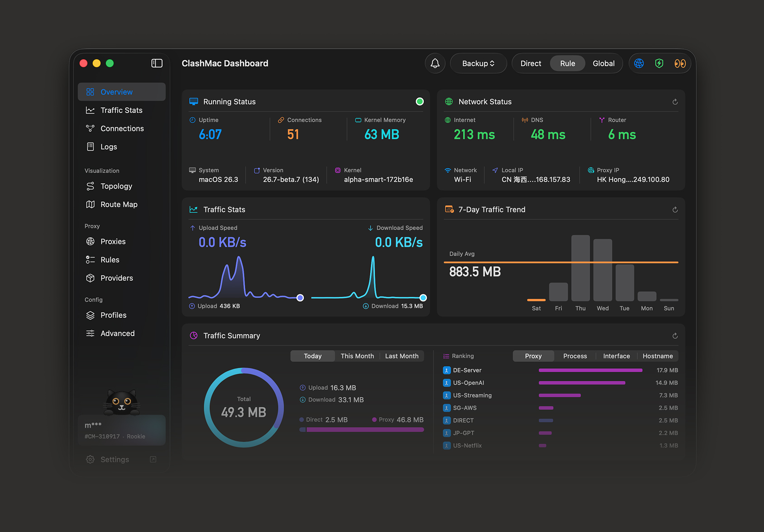Viewport: 764px width, 532px height.
Task: Toggle the sidebar collapse icon
Action: coord(157,63)
